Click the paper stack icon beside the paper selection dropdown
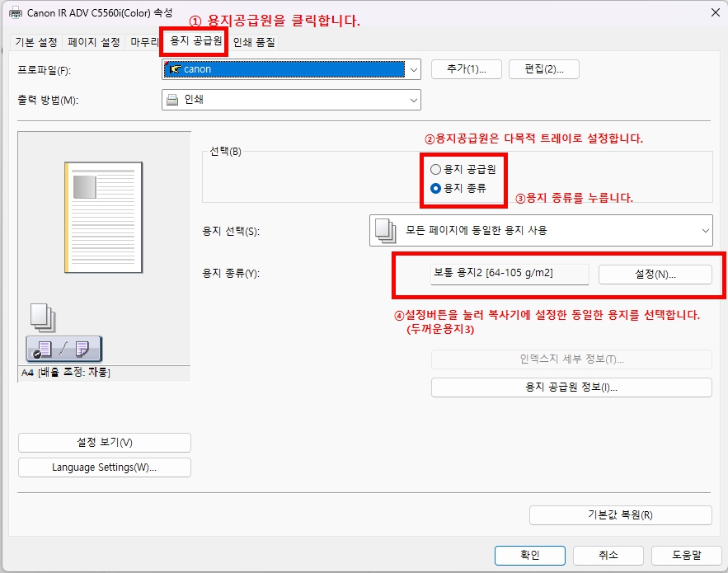 coord(383,231)
